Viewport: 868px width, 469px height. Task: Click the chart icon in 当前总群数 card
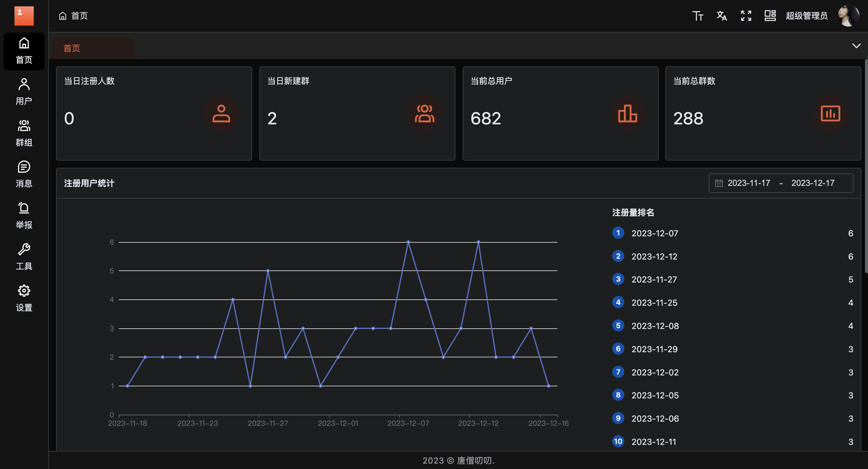click(831, 113)
